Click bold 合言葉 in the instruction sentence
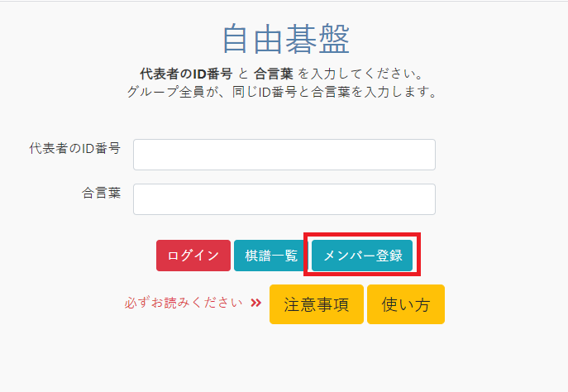This screenshot has width=568, height=392. click(x=274, y=74)
